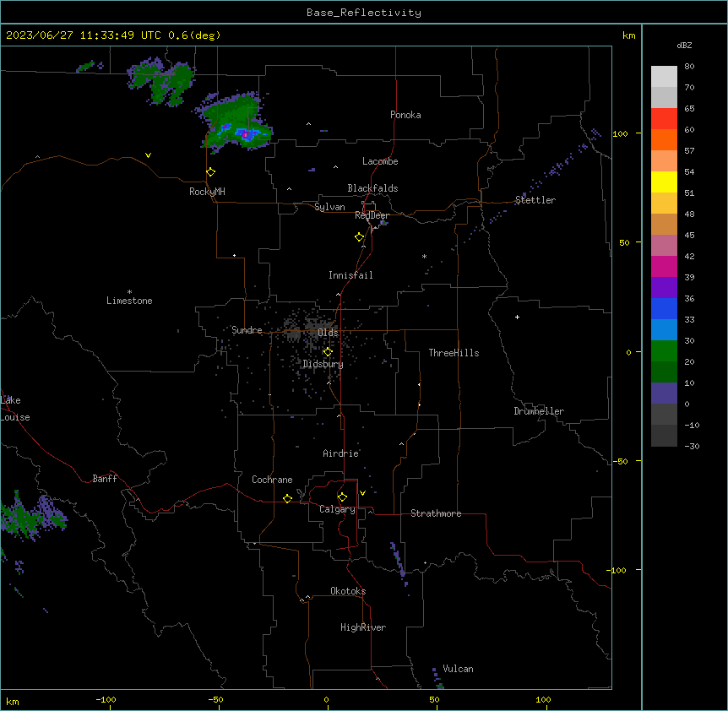Click the yellow diamond marker above Calgary

click(342, 497)
